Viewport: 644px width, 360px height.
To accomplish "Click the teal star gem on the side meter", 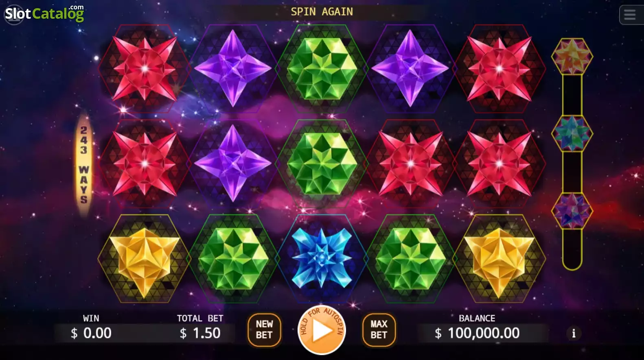I will click(x=572, y=133).
